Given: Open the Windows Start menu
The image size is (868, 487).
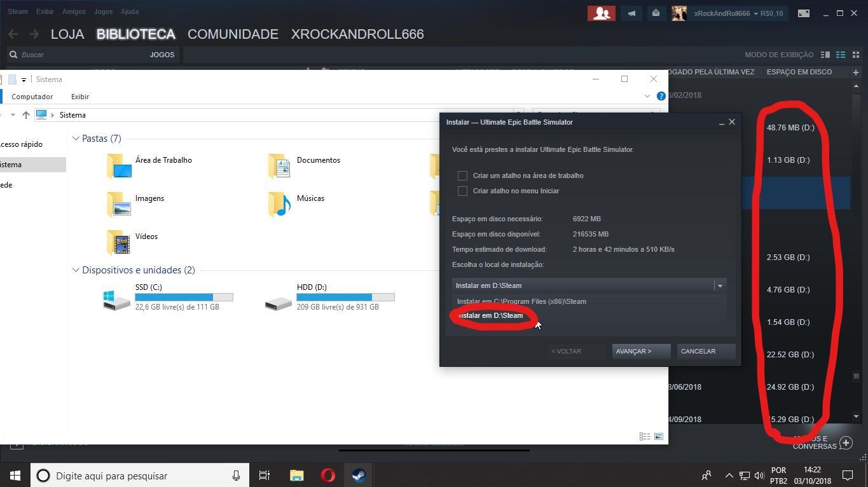Looking at the screenshot, I should click(15, 476).
